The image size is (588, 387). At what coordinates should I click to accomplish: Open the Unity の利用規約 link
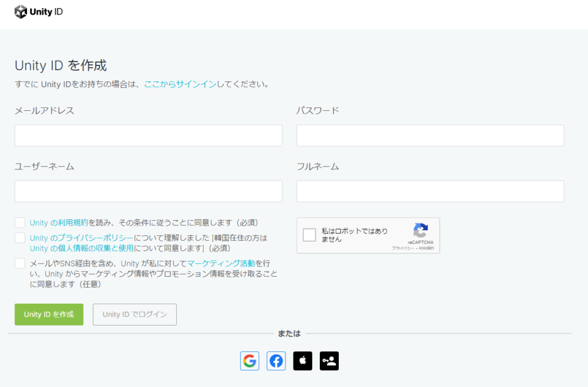tap(59, 223)
